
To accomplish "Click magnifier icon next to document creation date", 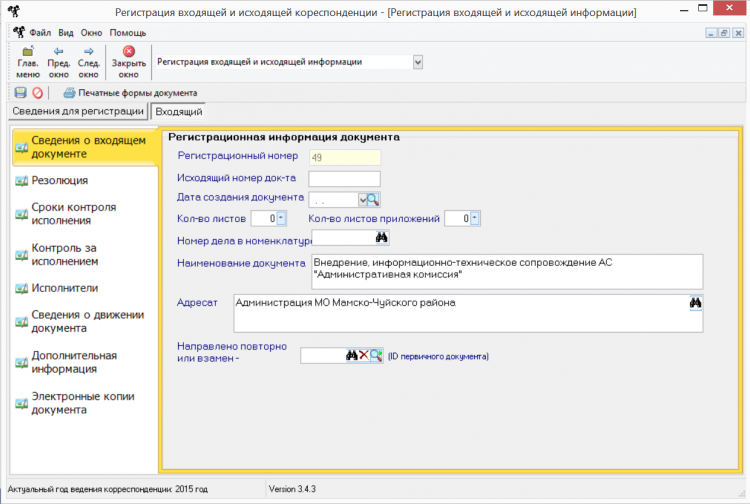I will click(374, 200).
